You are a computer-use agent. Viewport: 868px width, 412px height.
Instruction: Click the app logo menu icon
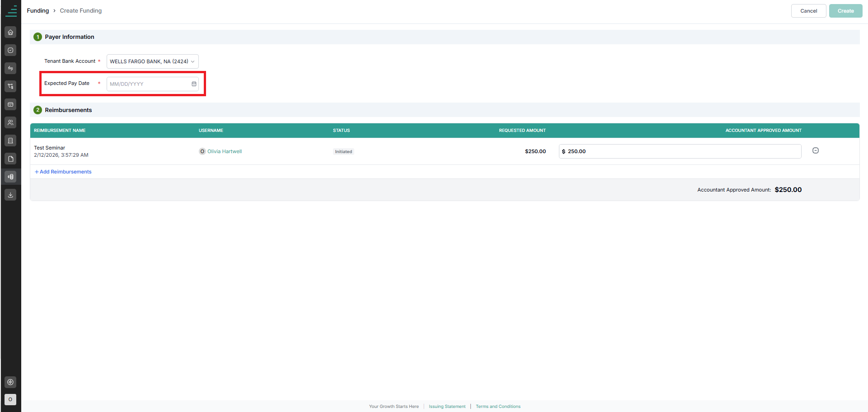pyautogui.click(x=11, y=11)
